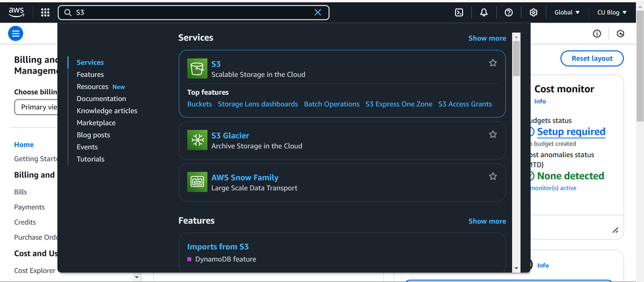
Task: Open the settings gear icon
Action: tap(533, 12)
